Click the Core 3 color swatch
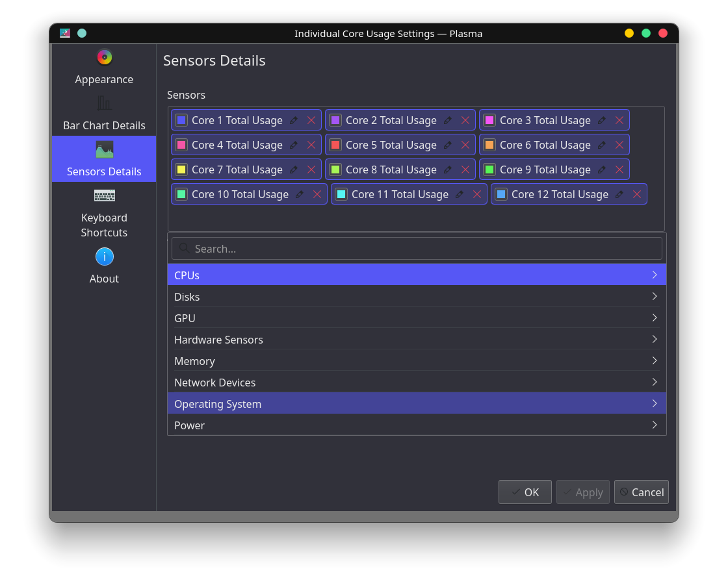Screen dimensions: 728x578 tap(488, 119)
